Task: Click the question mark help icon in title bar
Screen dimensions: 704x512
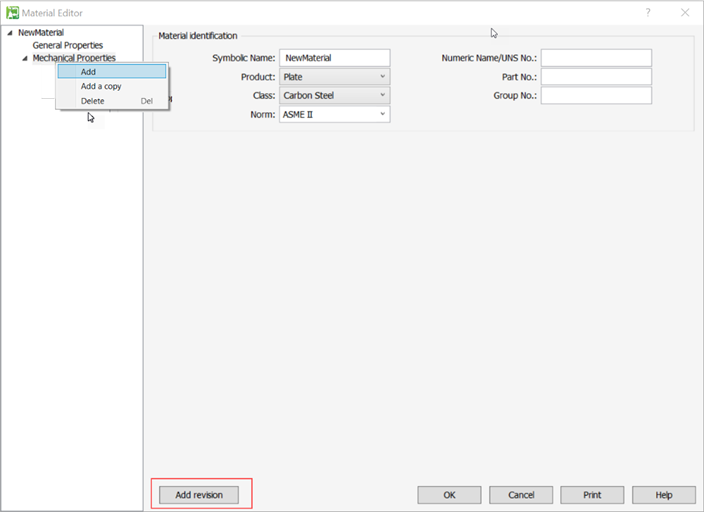Action: point(647,13)
